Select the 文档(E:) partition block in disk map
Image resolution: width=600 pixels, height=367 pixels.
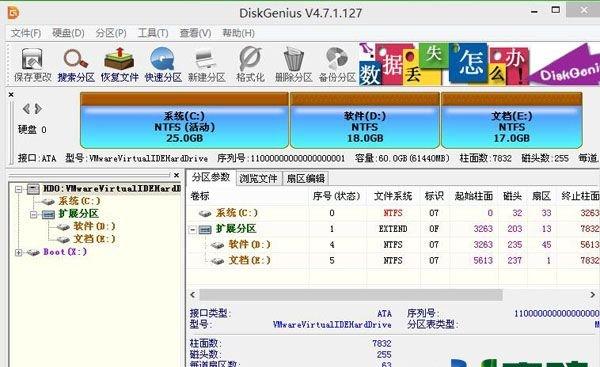(512, 120)
